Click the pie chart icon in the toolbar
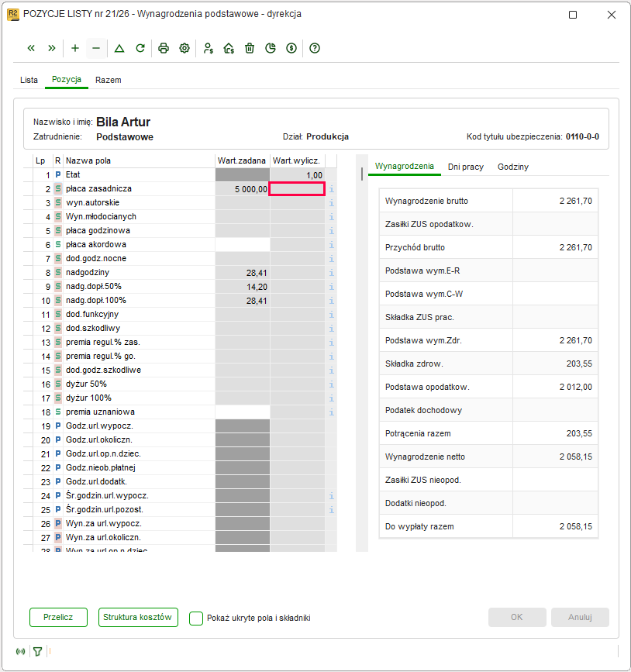This screenshot has width=631, height=672. pyautogui.click(x=271, y=48)
